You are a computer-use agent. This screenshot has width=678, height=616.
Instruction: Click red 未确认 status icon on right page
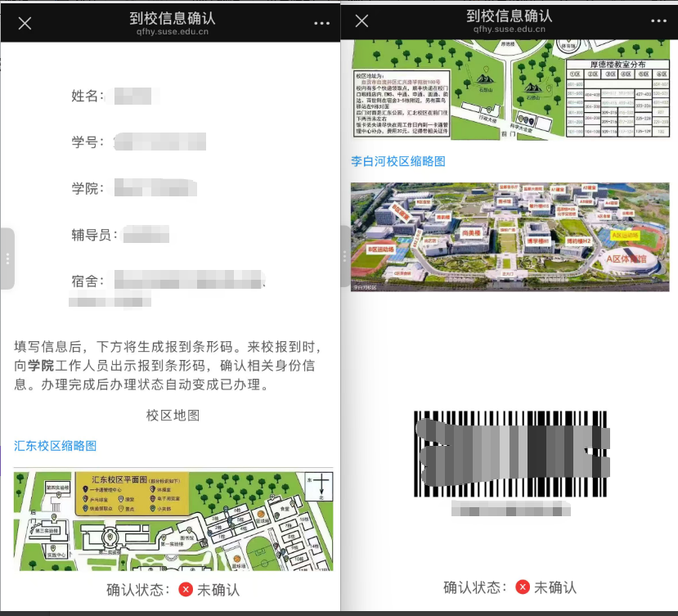523,587
